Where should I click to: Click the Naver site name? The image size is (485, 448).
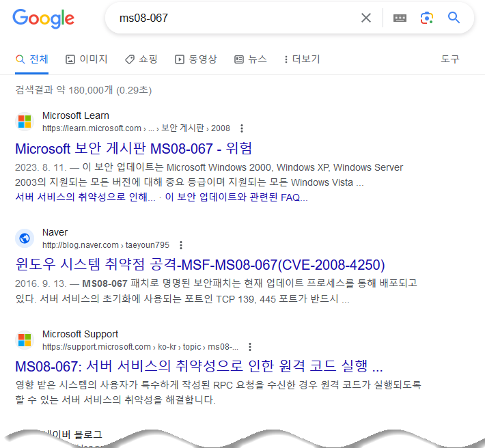coord(55,232)
